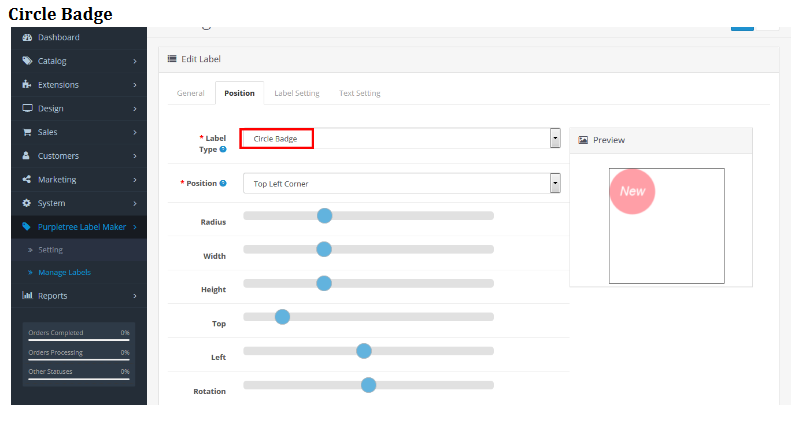
Task: Expand the Customers menu chevron
Action: (135, 156)
